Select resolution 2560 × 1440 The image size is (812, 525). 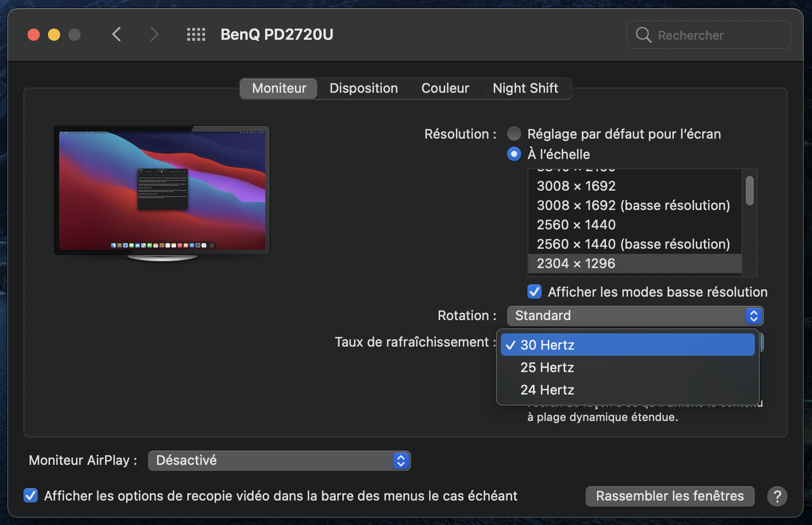coord(635,225)
